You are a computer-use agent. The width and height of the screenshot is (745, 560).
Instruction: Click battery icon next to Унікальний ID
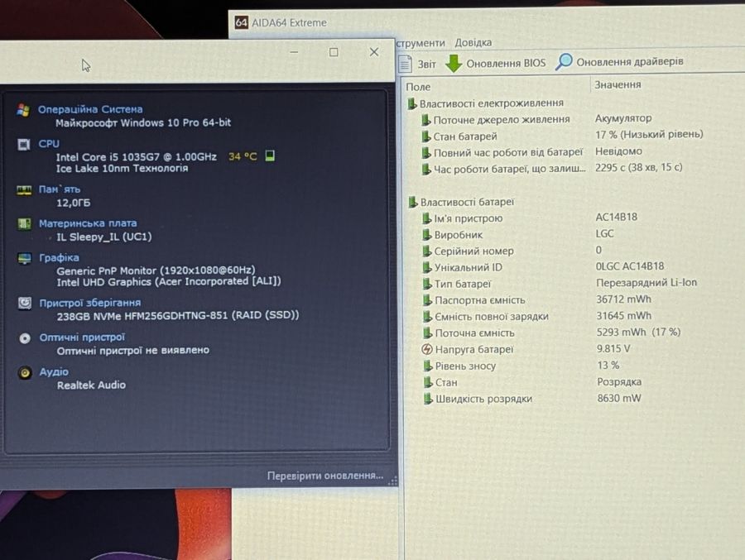(x=427, y=267)
